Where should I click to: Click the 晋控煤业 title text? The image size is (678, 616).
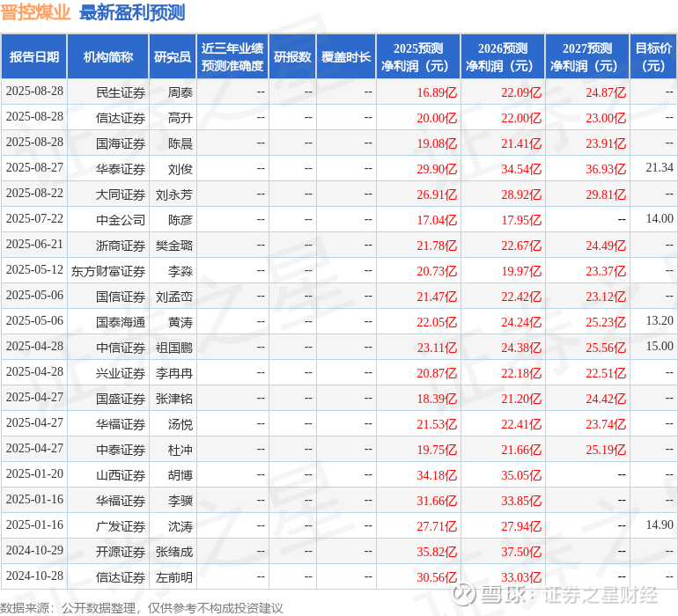35,12
